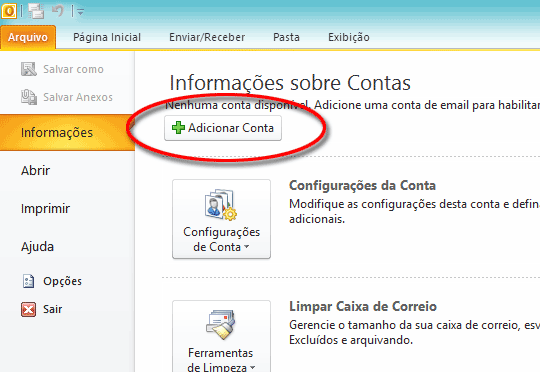Click the Undo icon in quick access toolbar
Image resolution: width=540 pixels, height=372 pixels.
[58, 11]
